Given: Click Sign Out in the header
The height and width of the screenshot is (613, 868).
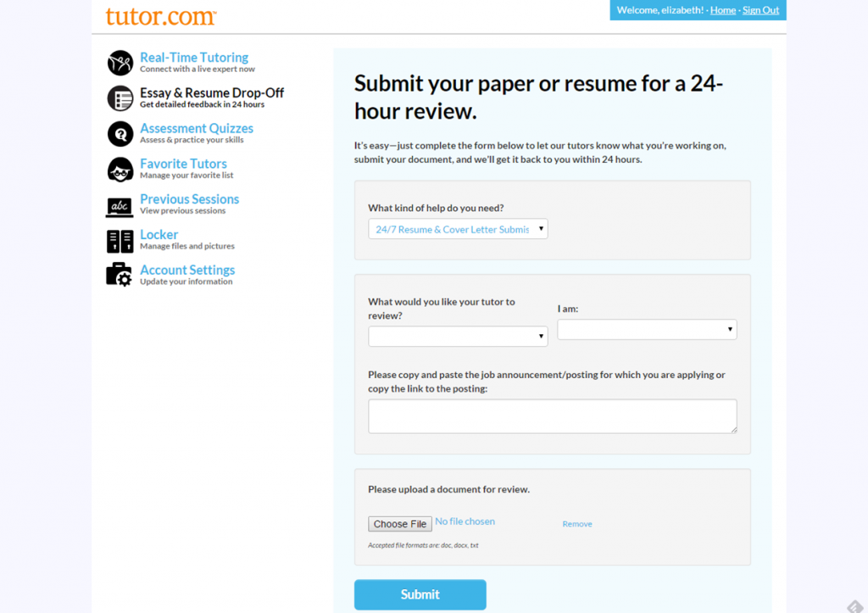Looking at the screenshot, I should (x=760, y=10).
